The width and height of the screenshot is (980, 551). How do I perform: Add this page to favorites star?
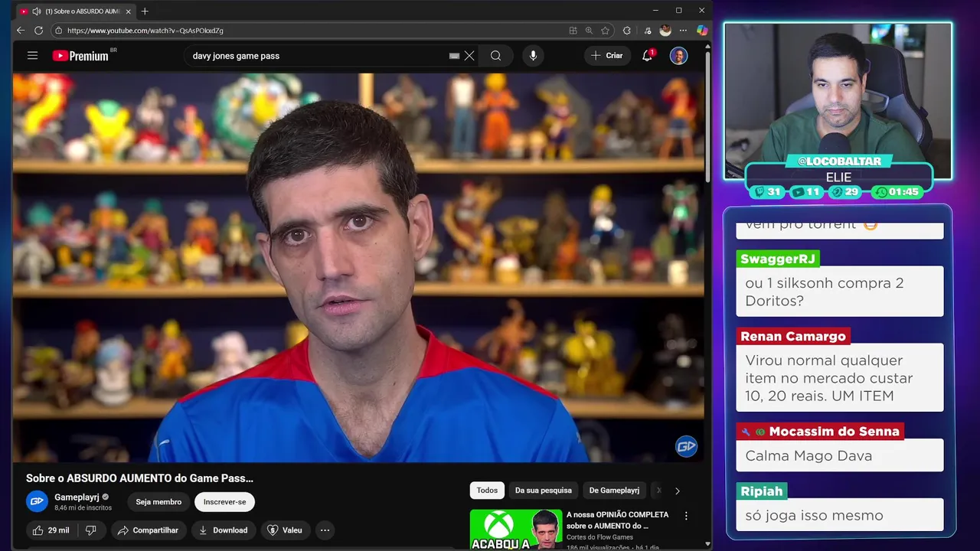[605, 31]
